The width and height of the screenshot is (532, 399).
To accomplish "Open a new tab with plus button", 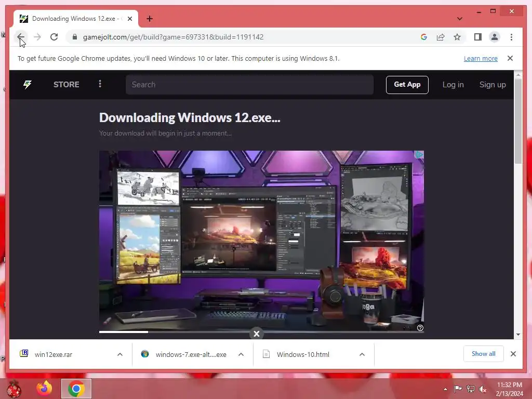I will [150, 19].
